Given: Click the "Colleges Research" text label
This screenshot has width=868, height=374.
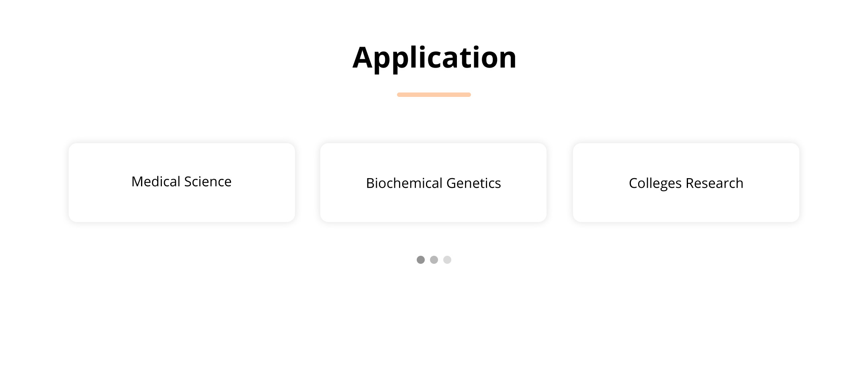Looking at the screenshot, I should point(686,183).
